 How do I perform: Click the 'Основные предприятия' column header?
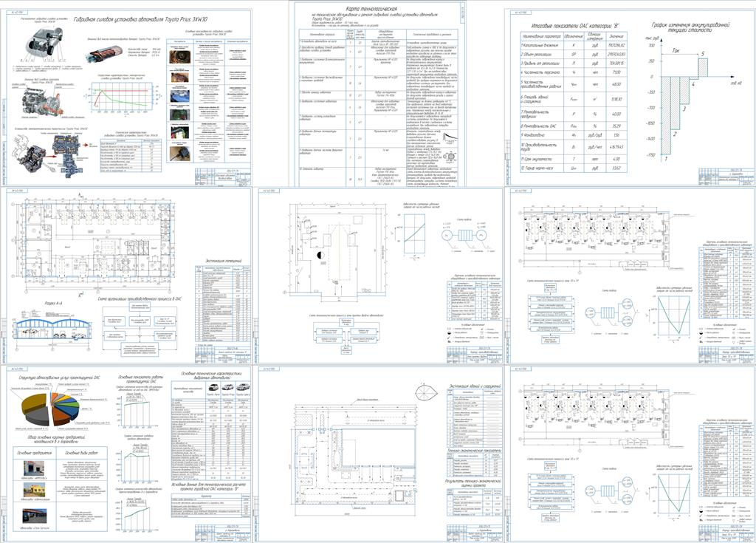pyautogui.click(x=34, y=454)
